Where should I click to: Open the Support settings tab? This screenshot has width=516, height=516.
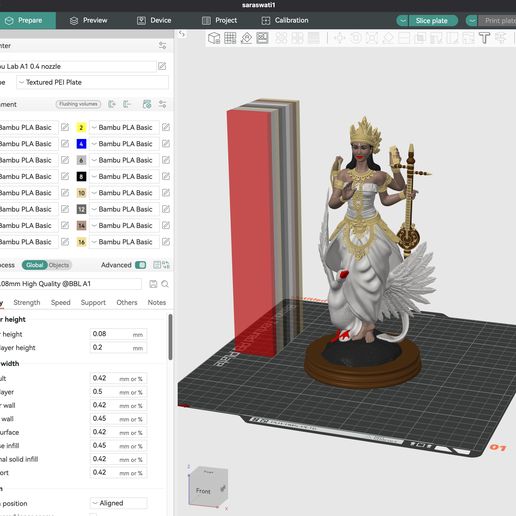(93, 302)
